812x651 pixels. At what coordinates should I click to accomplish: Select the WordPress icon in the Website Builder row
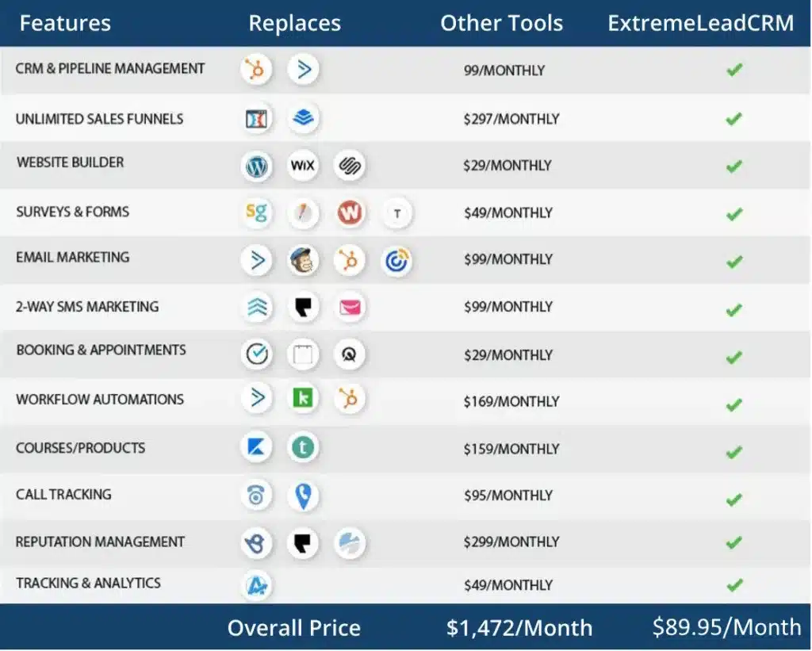coord(256,166)
